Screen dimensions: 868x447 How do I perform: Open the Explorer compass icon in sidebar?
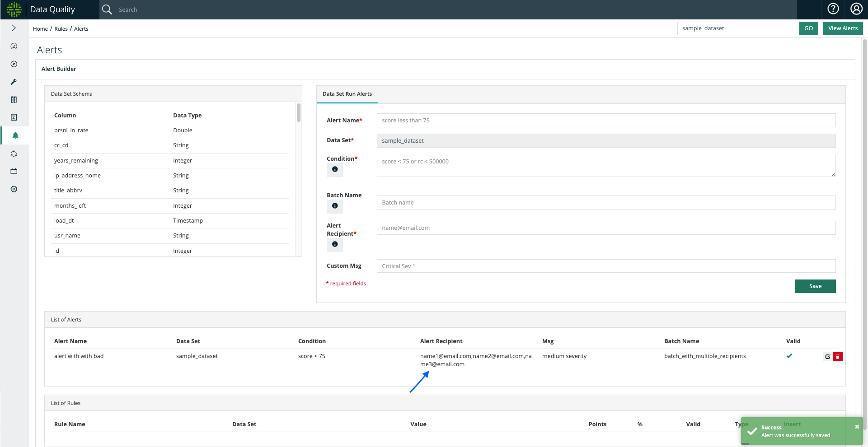pos(14,64)
